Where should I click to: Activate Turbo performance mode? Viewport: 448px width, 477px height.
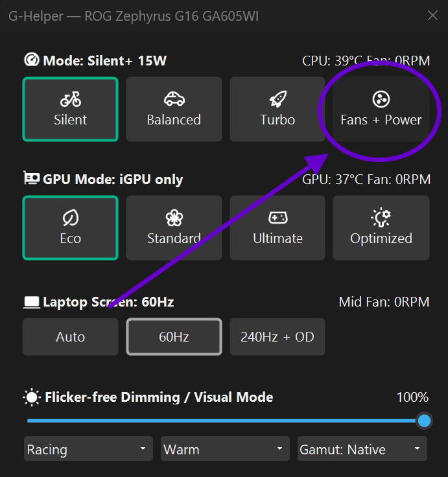[x=277, y=110]
